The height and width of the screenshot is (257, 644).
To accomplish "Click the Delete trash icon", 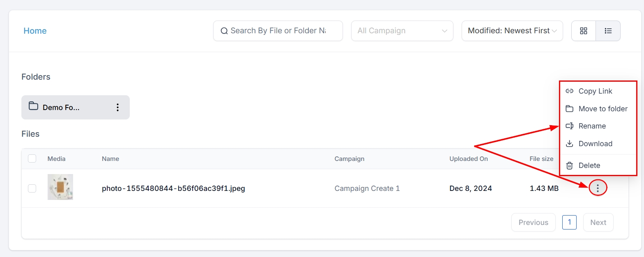I will pyautogui.click(x=569, y=165).
